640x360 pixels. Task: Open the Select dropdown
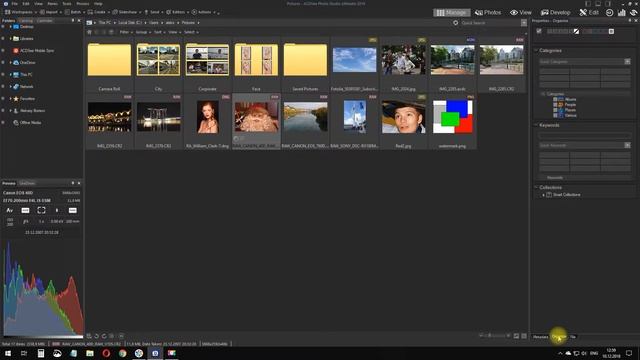tap(191, 32)
